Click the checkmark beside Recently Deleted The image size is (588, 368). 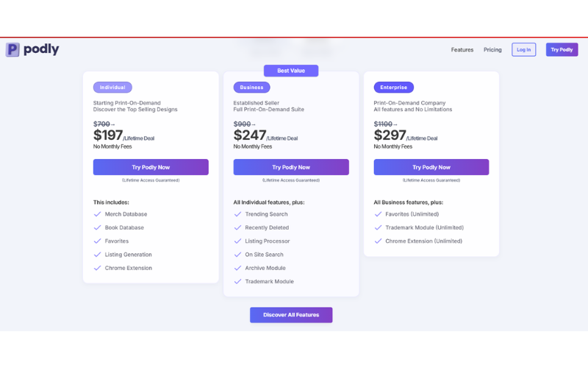237,227
